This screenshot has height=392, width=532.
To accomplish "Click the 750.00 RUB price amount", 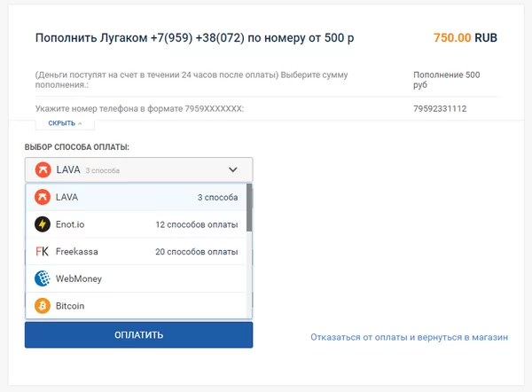I will click(465, 38).
